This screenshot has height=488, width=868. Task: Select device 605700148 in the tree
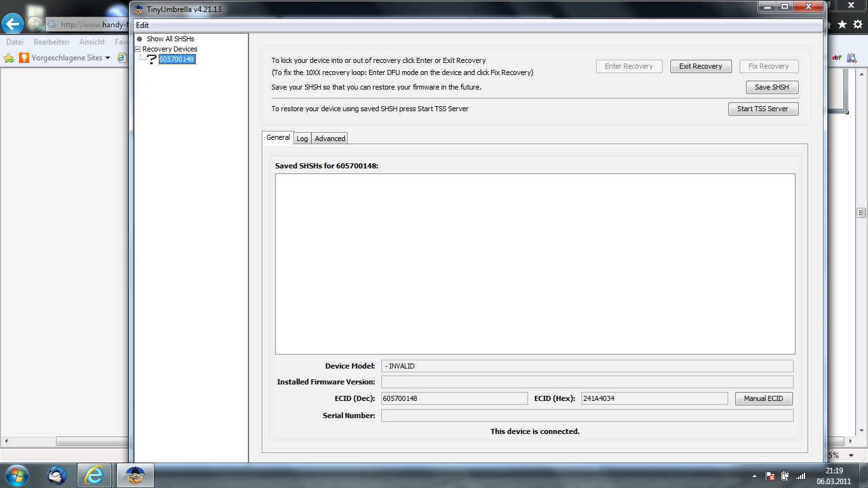[x=177, y=59]
